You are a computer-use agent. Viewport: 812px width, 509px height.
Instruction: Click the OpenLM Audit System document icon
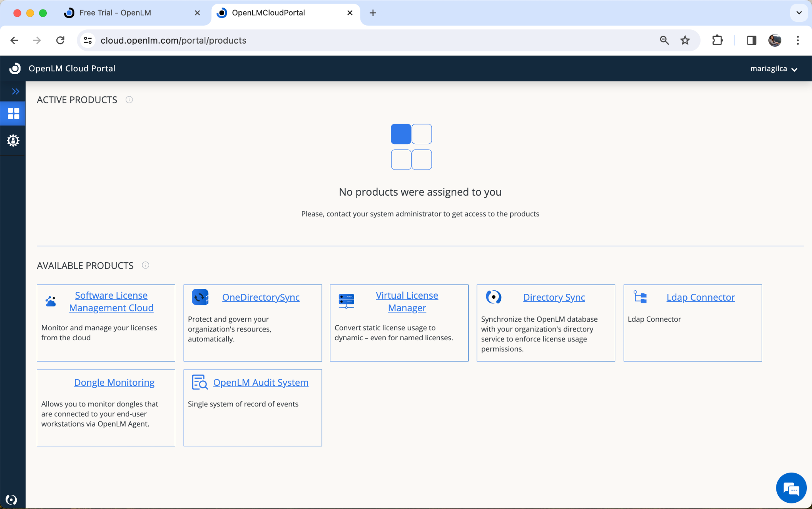[x=199, y=382]
